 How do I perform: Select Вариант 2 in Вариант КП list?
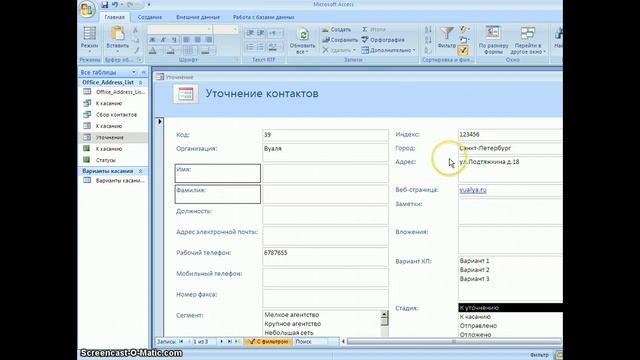point(475,270)
